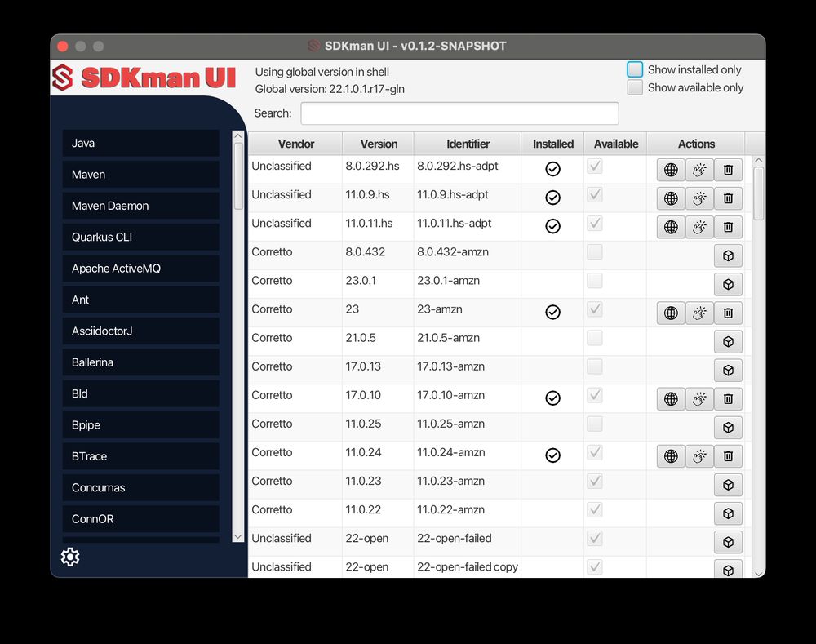Open Quarkus CLI candidate
Screen dimensions: 816x644
[140, 237]
